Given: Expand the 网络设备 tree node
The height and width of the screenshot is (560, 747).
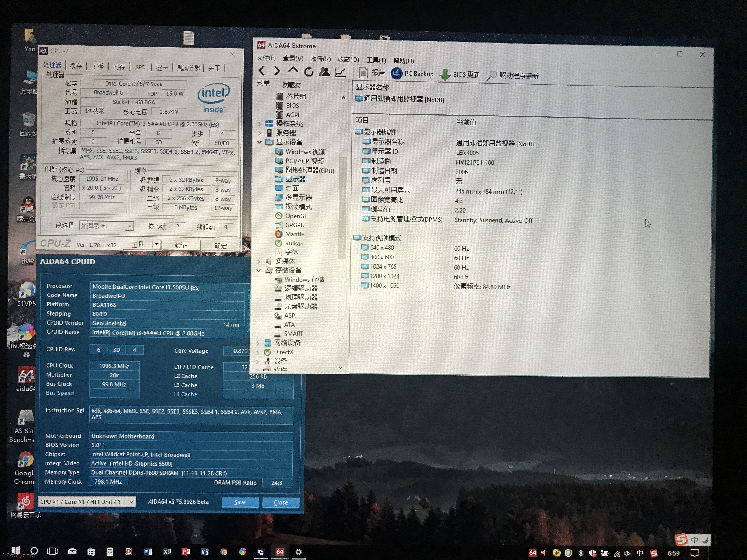Looking at the screenshot, I should pyautogui.click(x=258, y=343).
